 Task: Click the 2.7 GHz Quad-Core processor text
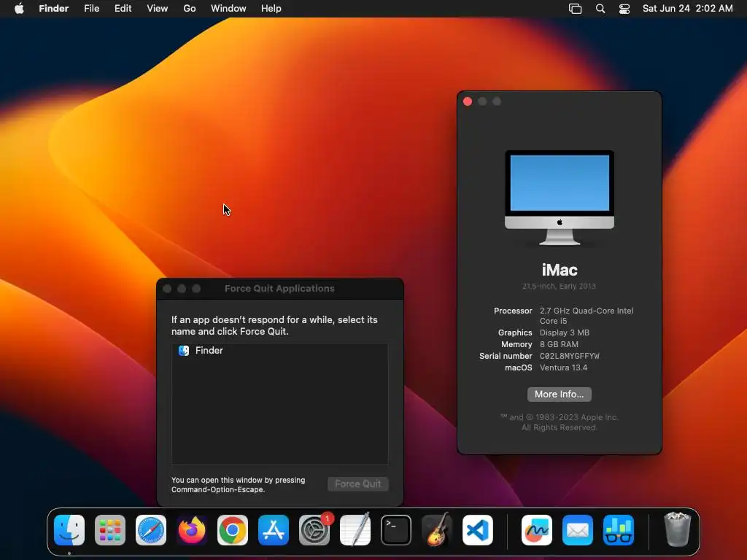pos(587,316)
